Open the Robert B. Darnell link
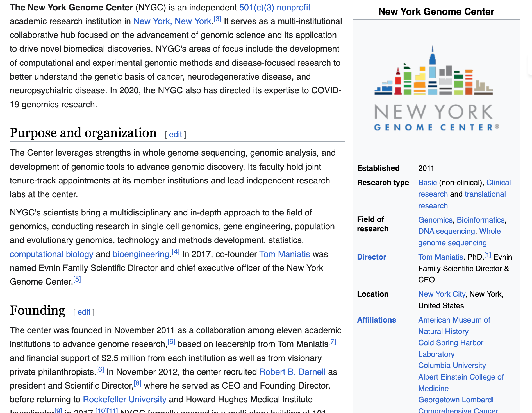532x413 pixels. (x=292, y=372)
